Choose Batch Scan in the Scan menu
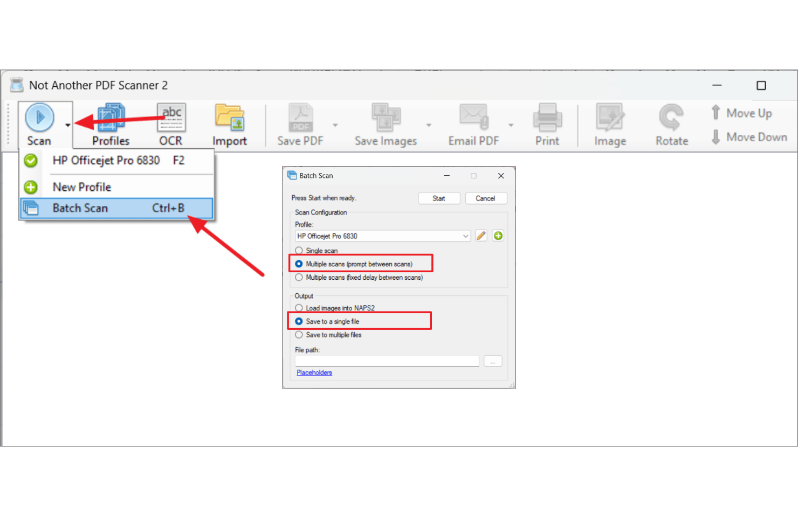Screen dimensions: 798x532 tap(116, 208)
